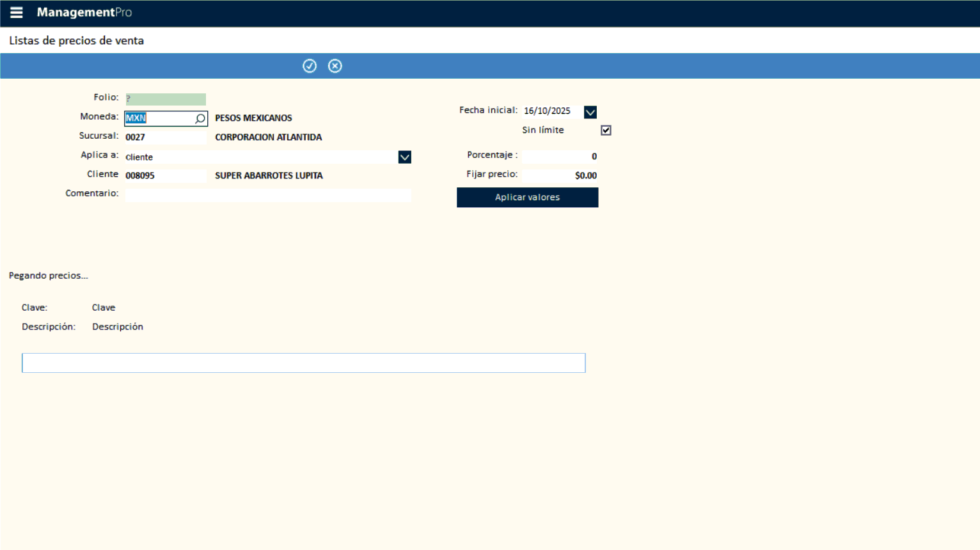This screenshot has height=550, width=980.
Task: Click the Descripción placeholder value text
Action: coord(118,327)
